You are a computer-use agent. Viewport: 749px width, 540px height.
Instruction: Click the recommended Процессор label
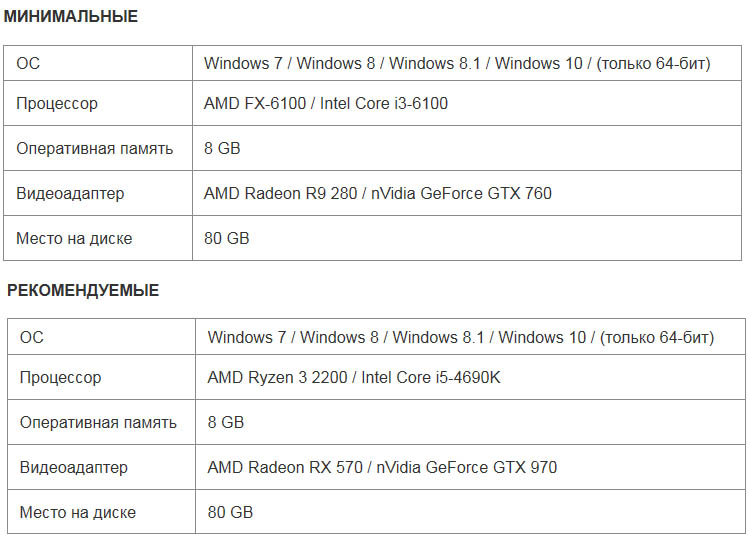click(60, 378)
